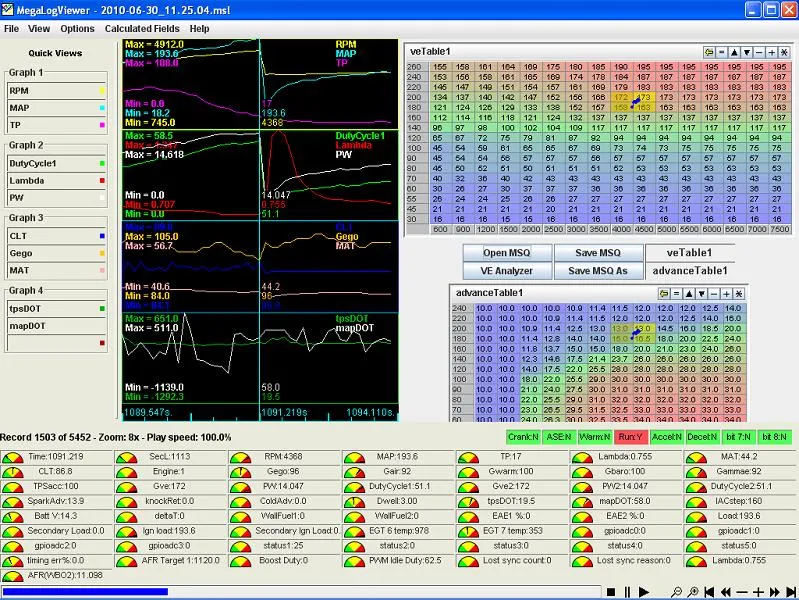
Task: Click the advanceTable1 plus icon
Action: point(726,294)
